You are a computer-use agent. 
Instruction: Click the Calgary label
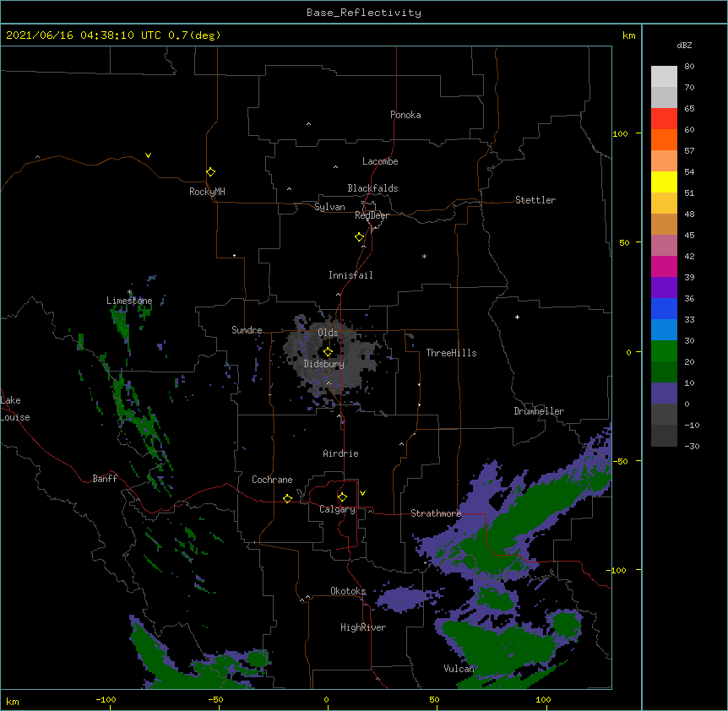point(337,509)
